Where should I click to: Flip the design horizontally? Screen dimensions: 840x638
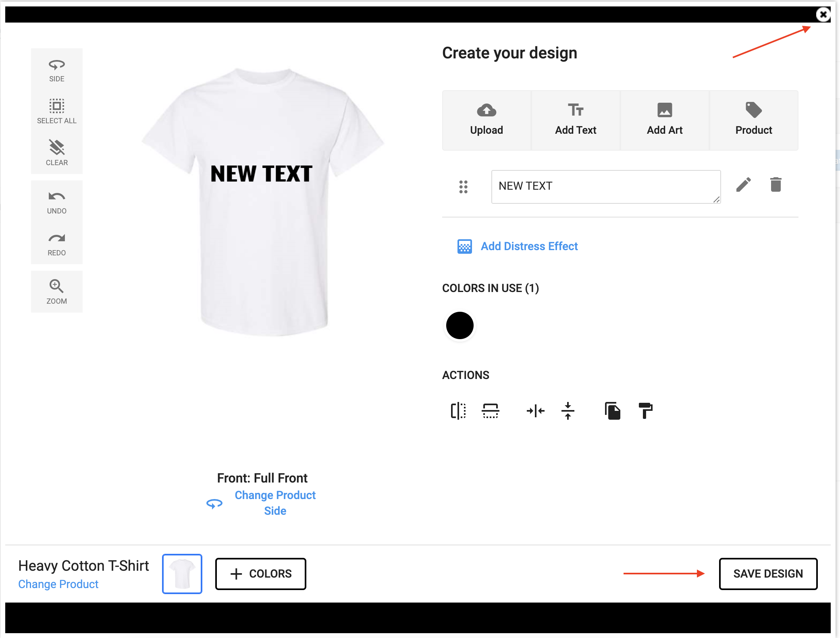click(458, 411)
